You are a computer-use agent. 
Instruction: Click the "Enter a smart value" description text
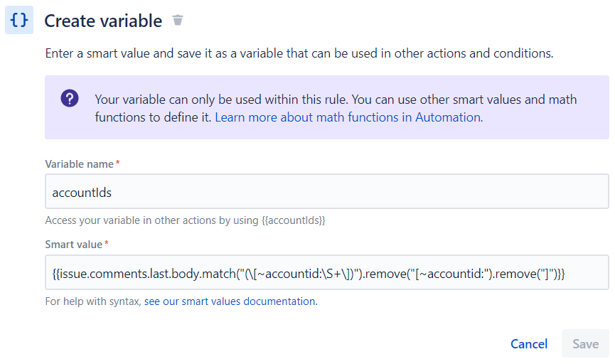299,53
